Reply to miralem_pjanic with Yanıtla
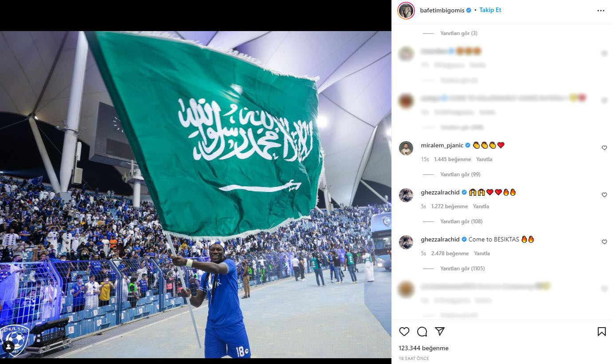This screenshot has width=612, height=364. coord(484,159)
